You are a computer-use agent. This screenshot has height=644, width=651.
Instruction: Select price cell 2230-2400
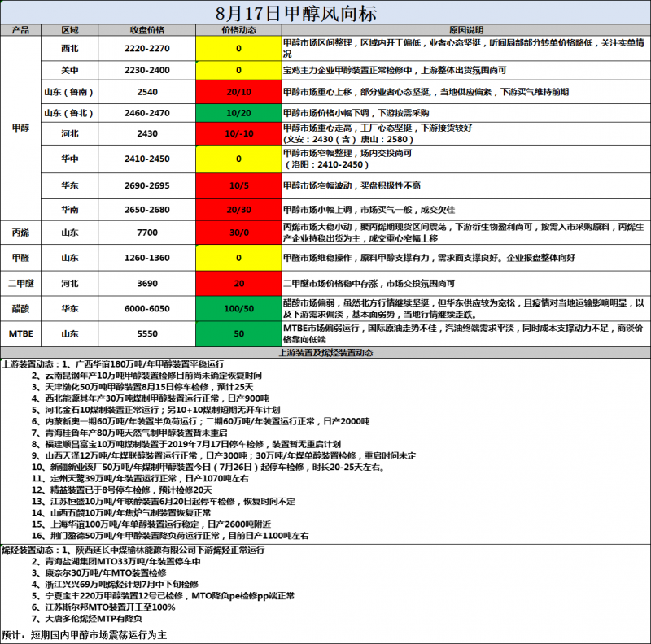[x=147, y=71]
